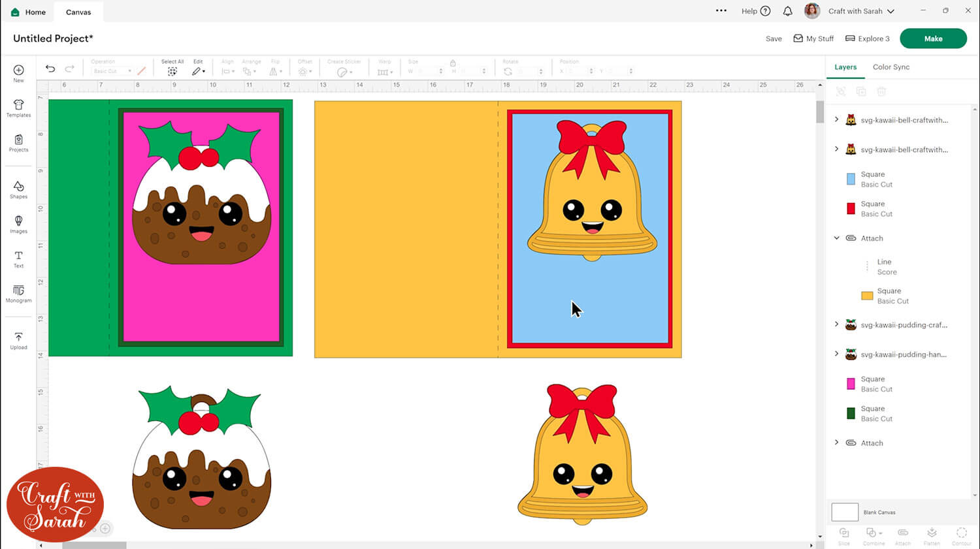Screen dimensions: 980x549
Task: Click the Undo arrow
Action: pyautogui.click(x=50, y=69)
